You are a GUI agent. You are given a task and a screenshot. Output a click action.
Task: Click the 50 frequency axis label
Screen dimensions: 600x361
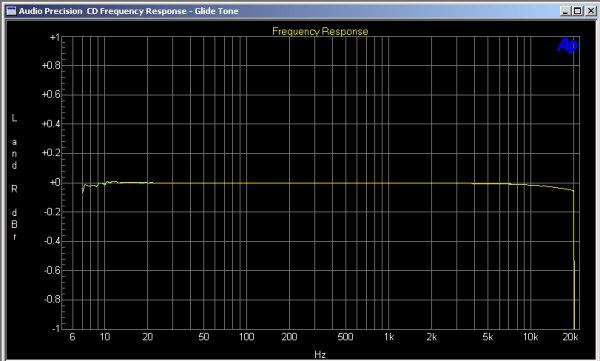(204, 337)
